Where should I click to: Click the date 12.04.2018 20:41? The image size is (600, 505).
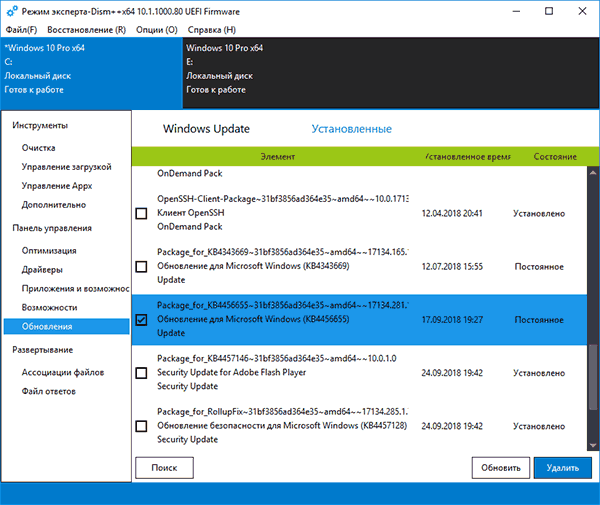point(452,213)
